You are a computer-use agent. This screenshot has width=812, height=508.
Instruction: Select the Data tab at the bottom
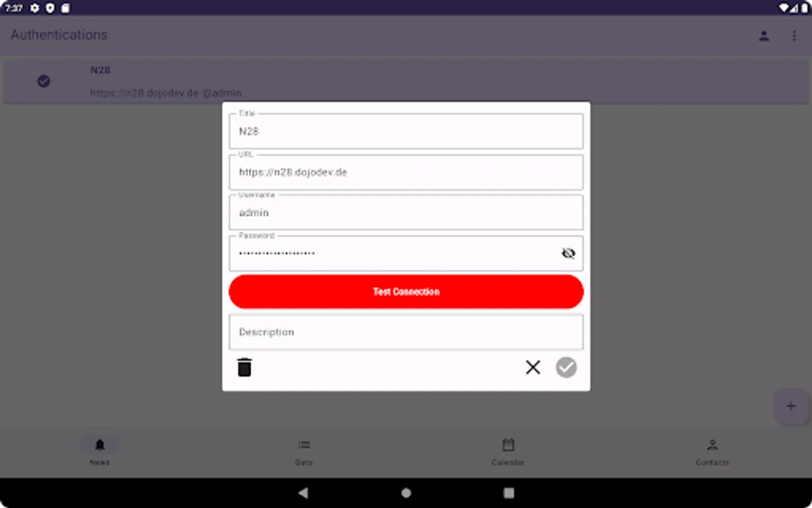(x=304, y=451)
